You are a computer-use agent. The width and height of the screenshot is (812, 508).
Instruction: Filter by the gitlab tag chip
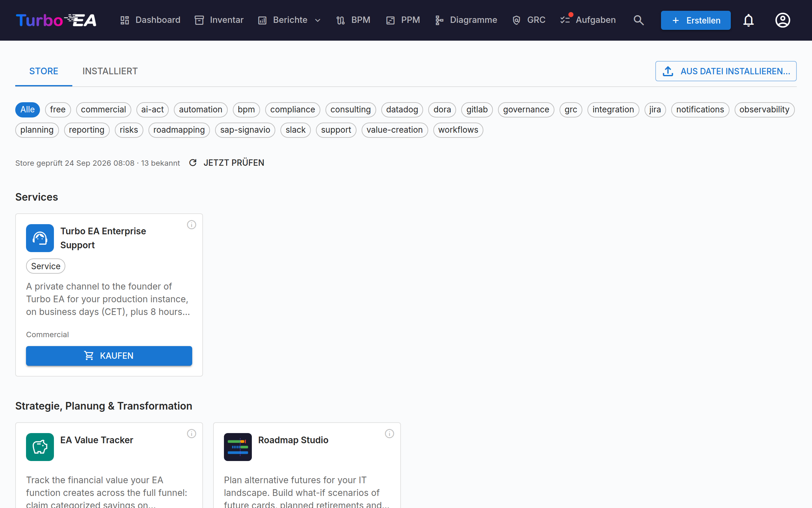tap(477, 110)
